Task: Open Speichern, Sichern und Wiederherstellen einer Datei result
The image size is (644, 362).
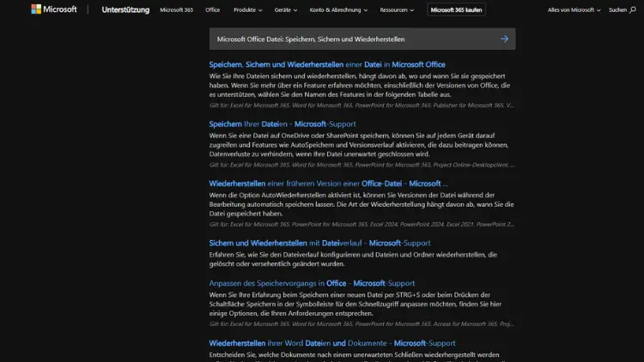Action: coord(327,64)
